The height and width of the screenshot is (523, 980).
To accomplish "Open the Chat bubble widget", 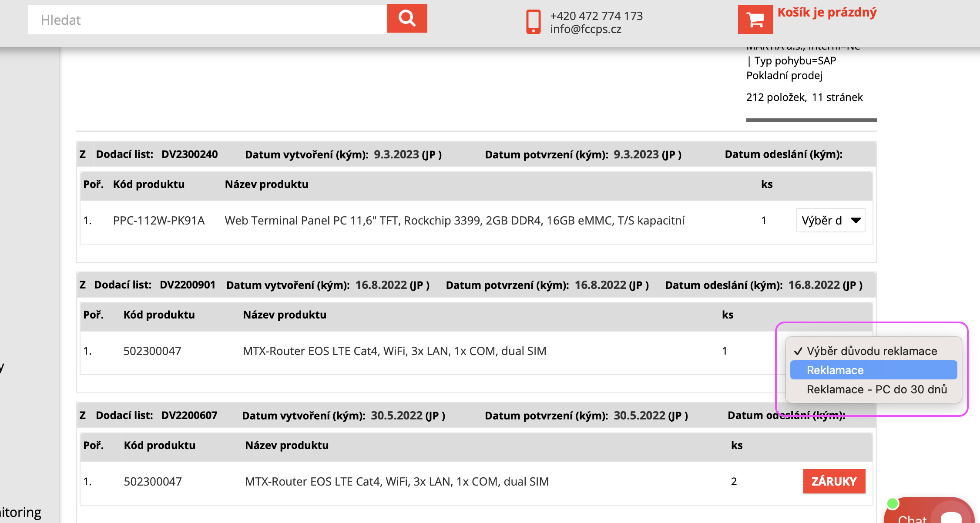I will [x=929, y=513].
